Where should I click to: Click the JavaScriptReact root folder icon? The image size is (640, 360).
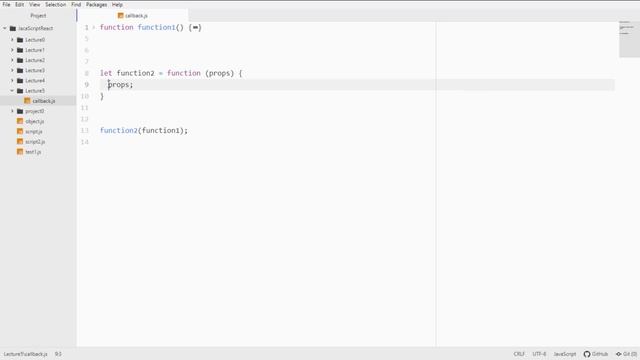click(x=13, y=29)
